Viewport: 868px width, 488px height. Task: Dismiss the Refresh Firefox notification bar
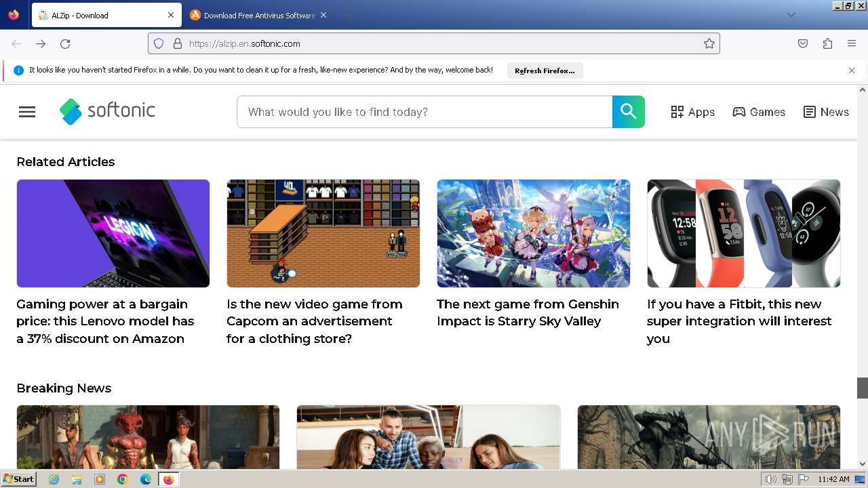[x=852, y=70]
